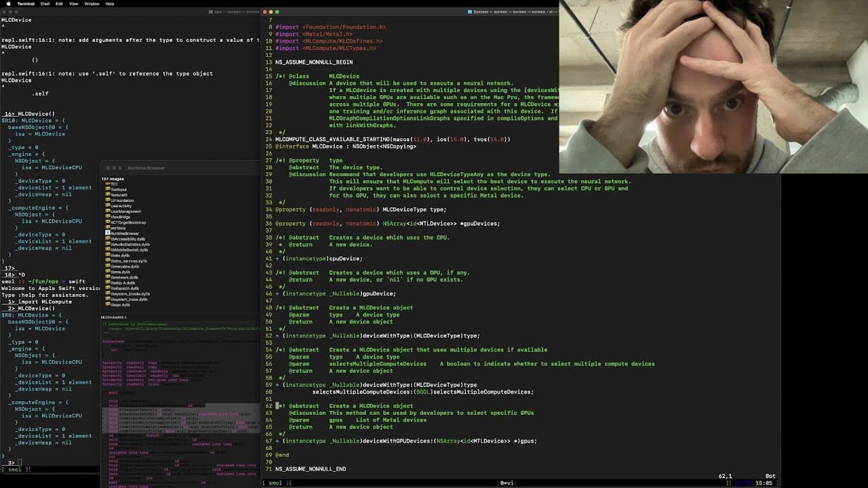Select the UserActivity folder icon
The image size is (868, 488).
pos(108,205)
